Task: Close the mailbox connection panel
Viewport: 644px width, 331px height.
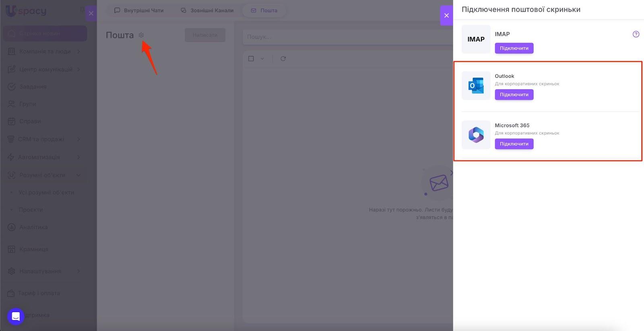Action: point(446,15)
